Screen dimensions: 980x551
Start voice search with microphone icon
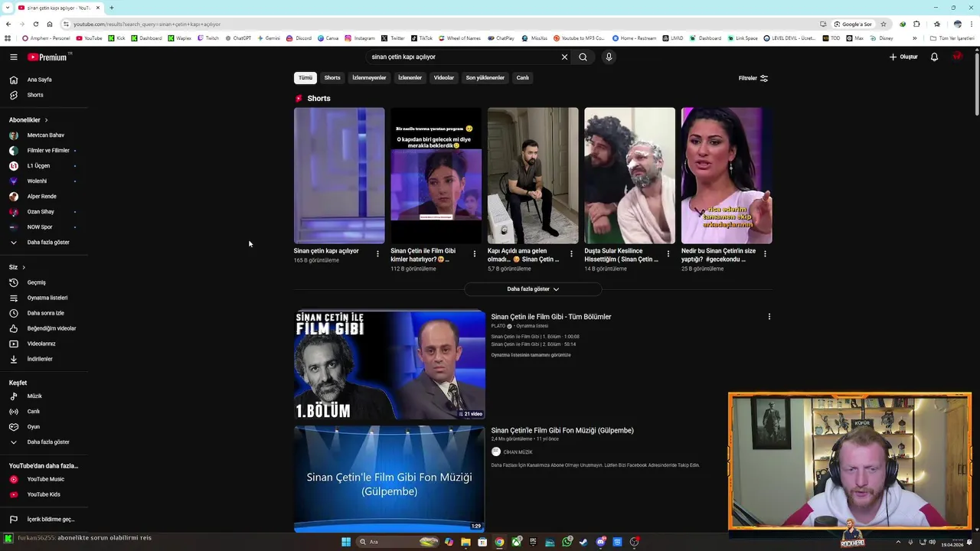coord(609,57)
